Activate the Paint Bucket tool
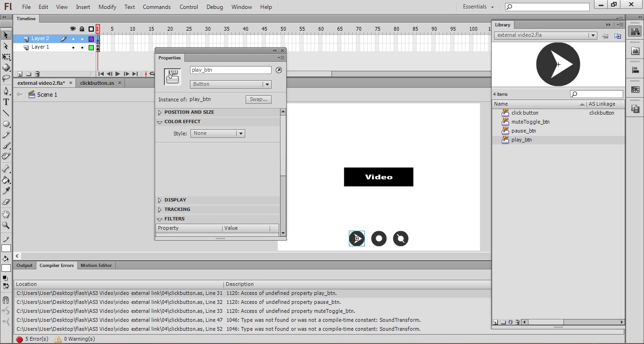This screenshot has height=344, width=644. tap(6, 180)
